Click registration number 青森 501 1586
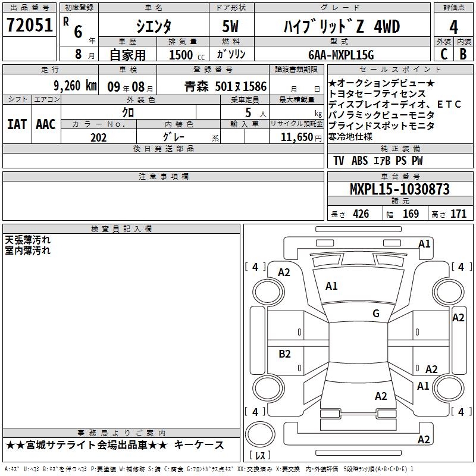 pyautogui.click(x=226, y=86)
